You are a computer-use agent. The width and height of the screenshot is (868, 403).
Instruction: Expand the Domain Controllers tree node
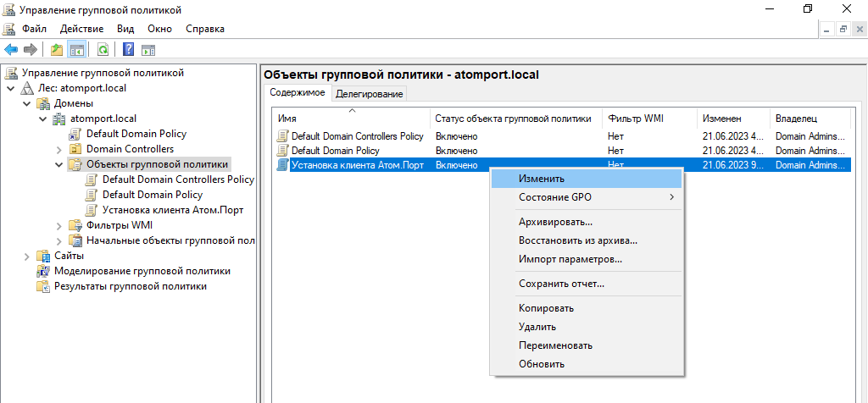click(58, 149)
